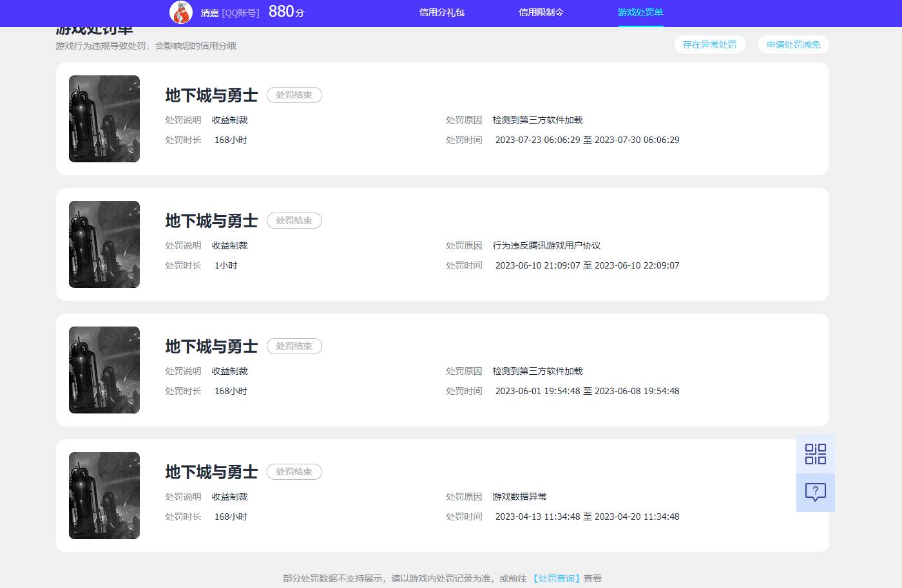Click game thumbnail of 2023-04-13 penalty

point(104,495)
